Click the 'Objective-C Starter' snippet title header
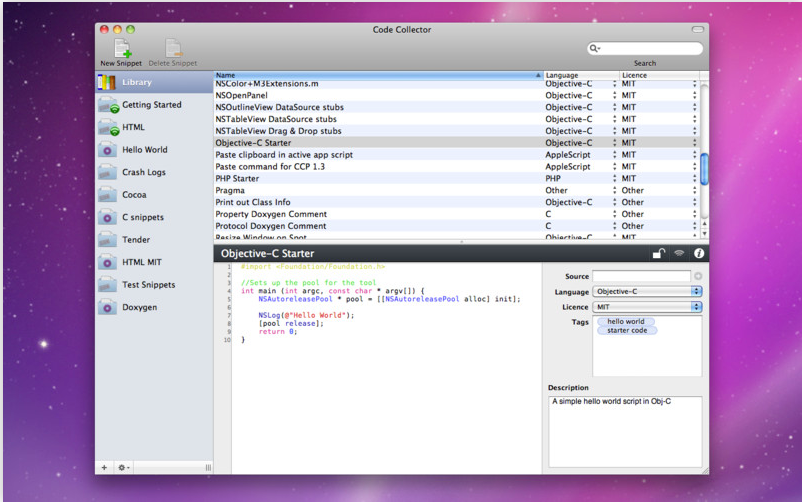This screenshot has height=502, width=802. [x=268, y=253]
